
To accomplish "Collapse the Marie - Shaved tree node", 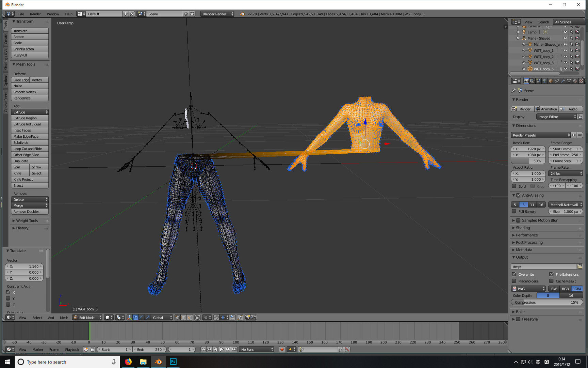I will point(518,38).
